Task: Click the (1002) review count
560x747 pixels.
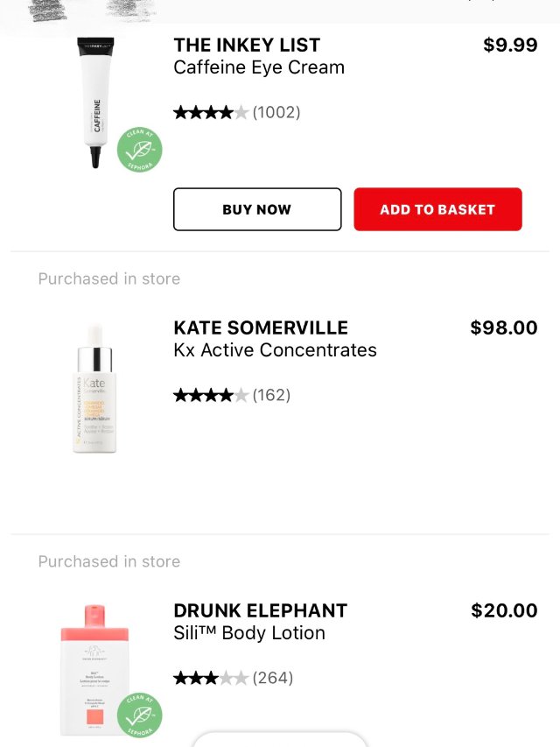Action: [276, 112]
